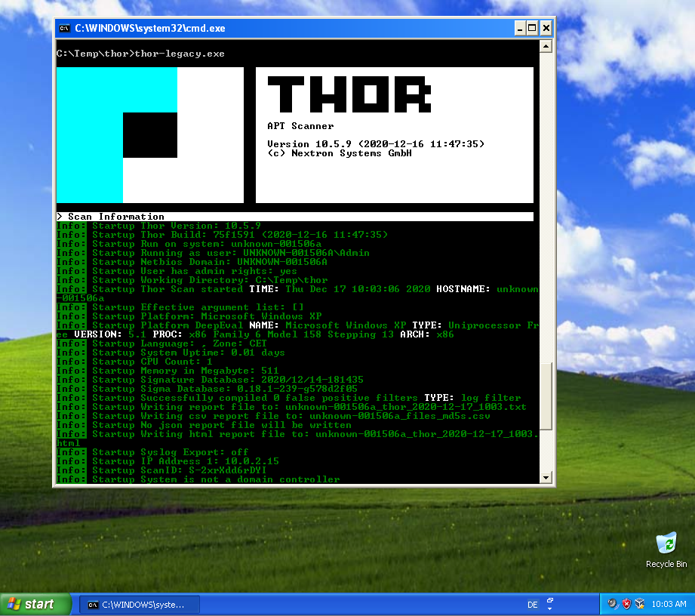Expand the language bar options arrow
Viewport: 695px width, 616px height.
click(549, 608)
